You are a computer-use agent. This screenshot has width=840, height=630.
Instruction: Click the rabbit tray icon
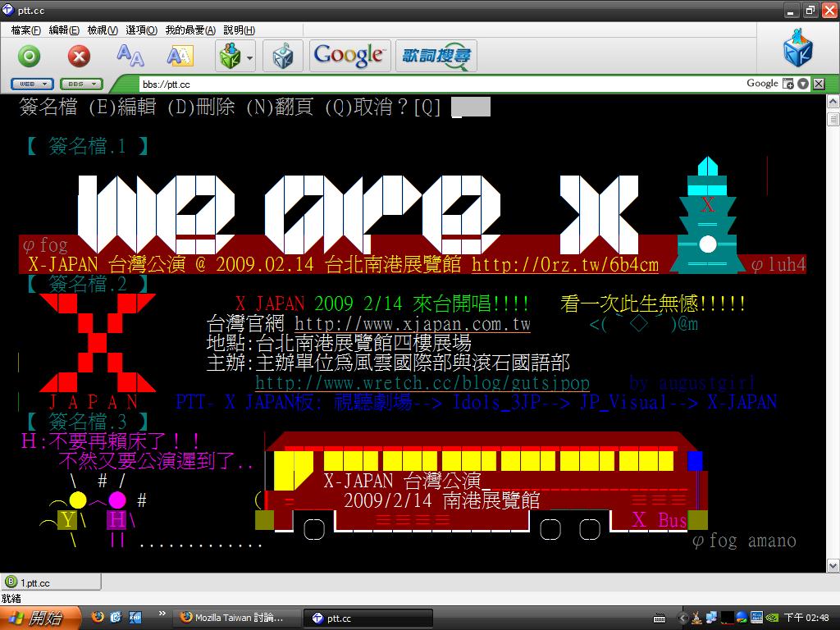click(696, 618)
